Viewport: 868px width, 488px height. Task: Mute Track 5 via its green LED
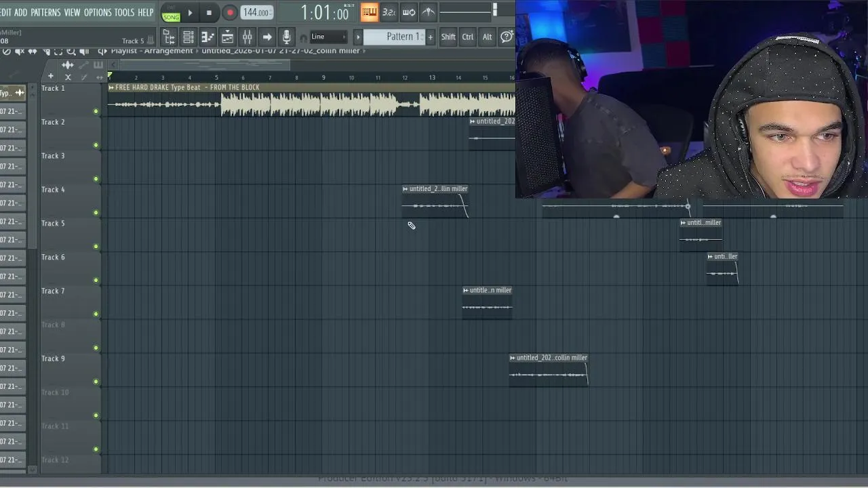point(96,246)
